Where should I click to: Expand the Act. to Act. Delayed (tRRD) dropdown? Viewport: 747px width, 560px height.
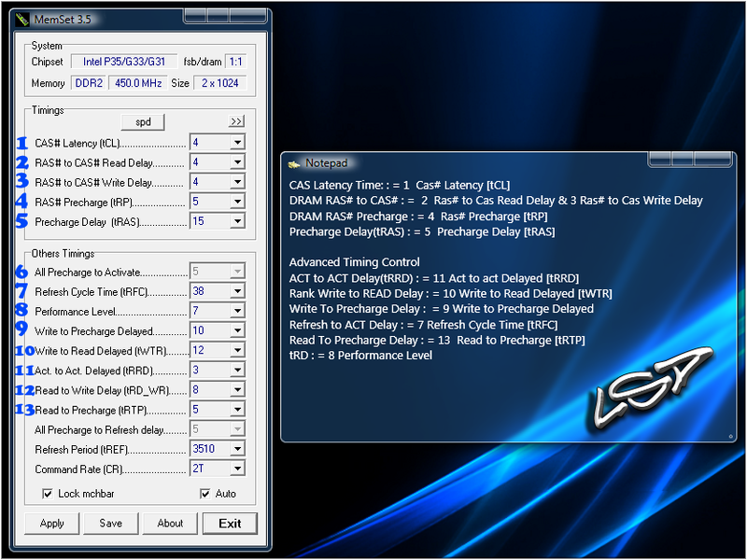click(x=237, y=370)
